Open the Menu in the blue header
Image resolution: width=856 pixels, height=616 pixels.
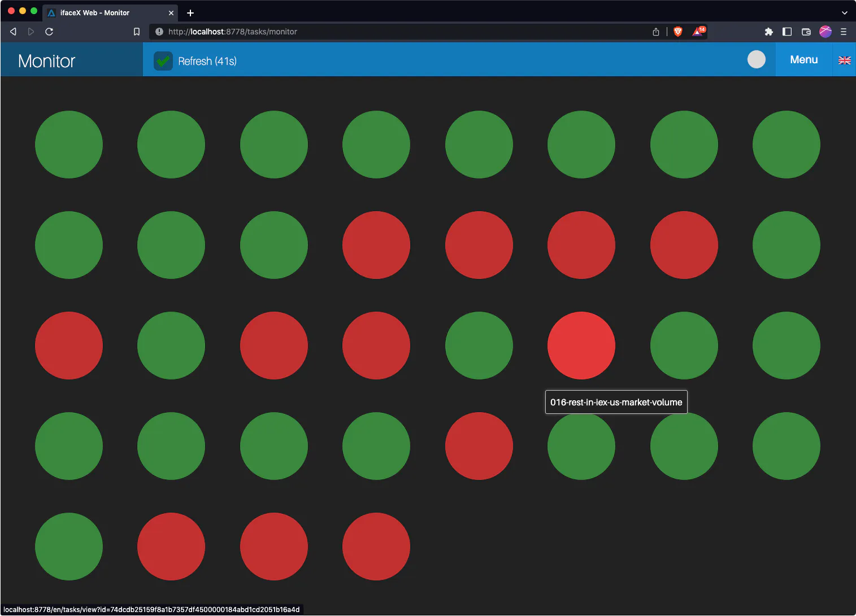tap(803, 60)
